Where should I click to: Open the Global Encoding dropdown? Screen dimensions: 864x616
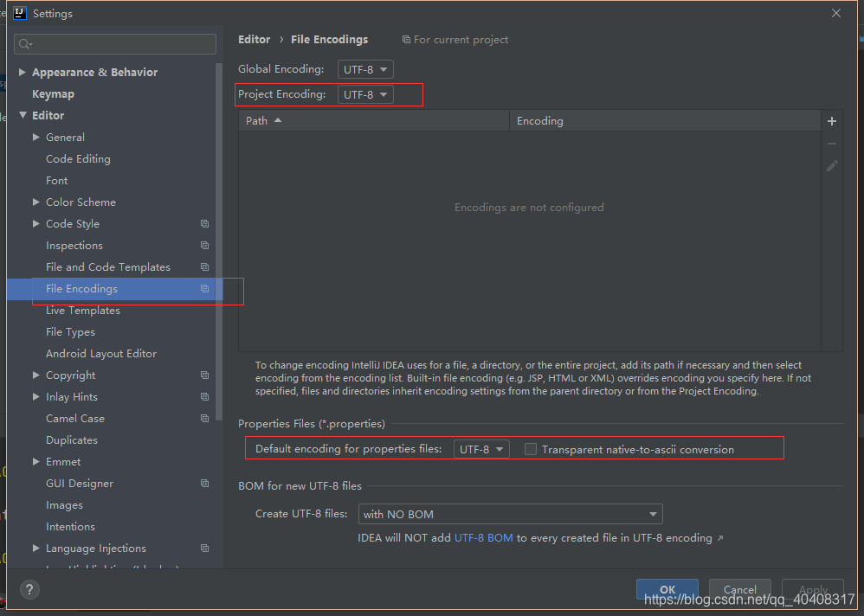pos(365,69)
